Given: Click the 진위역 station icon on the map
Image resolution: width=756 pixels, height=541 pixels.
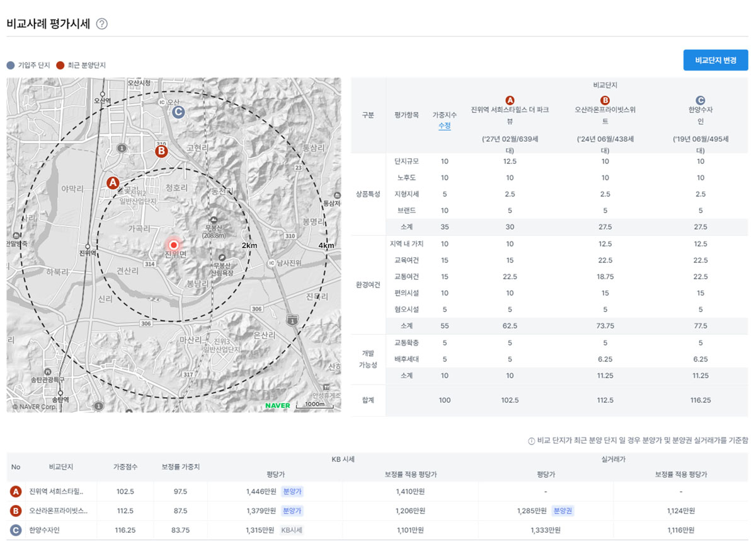Looking at the screenshot, I should tap(88, 246).
